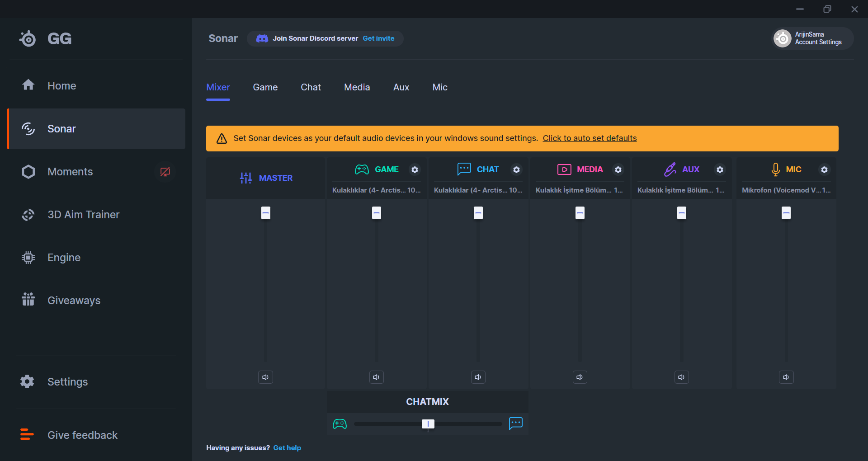This screenshot has height=461, width=868.
Task: Click the Media play icon in channel header
Action: 564,169
